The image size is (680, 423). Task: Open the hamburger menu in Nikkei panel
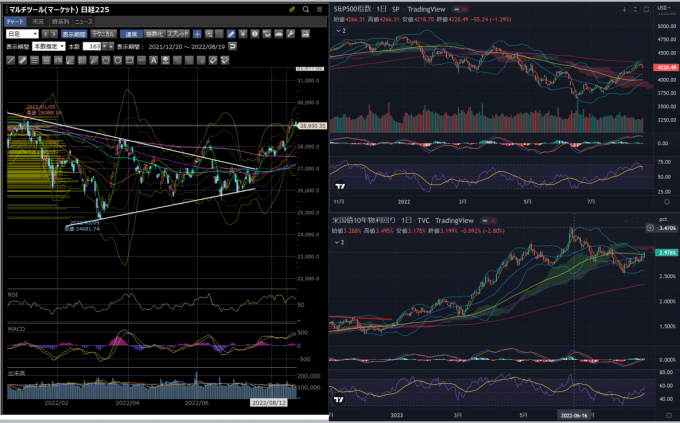(x=317, y=7)
